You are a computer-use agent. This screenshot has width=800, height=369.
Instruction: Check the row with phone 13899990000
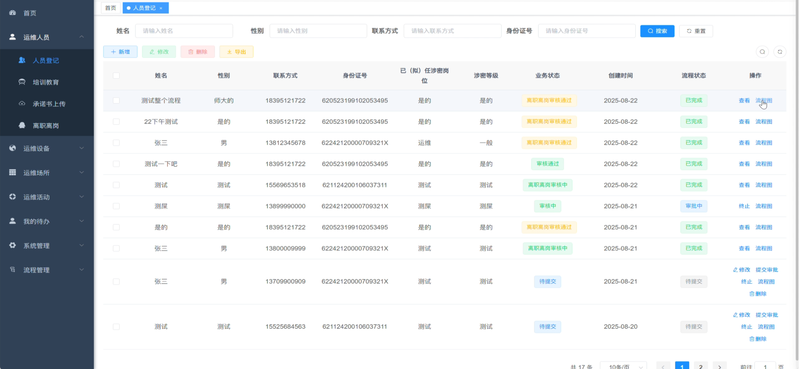[116, 206]
